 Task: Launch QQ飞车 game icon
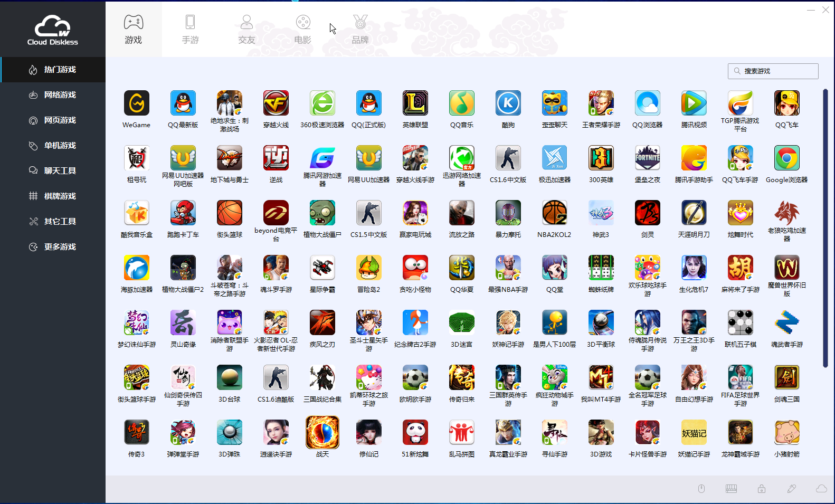click(787, 103)
